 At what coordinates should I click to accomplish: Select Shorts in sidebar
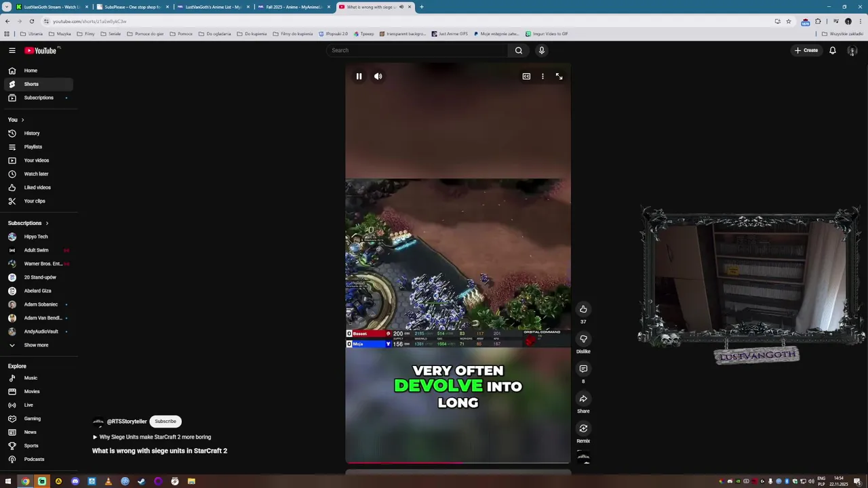37,84
